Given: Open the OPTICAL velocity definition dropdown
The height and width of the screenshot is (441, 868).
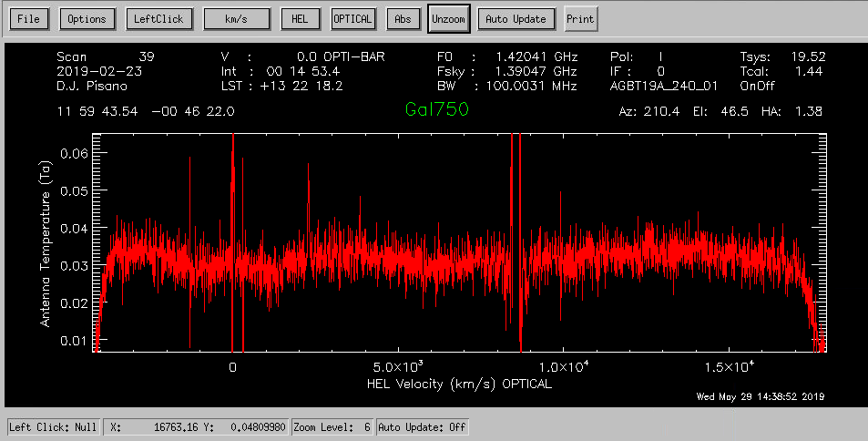Looking at the screenshot, I should (x=353, y=19).
